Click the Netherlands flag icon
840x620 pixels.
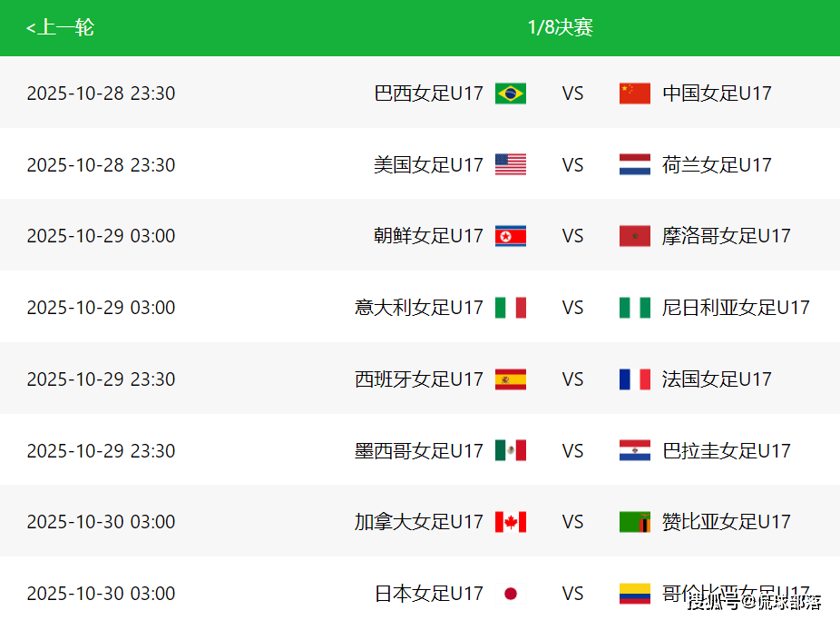(x=634, y=164)
